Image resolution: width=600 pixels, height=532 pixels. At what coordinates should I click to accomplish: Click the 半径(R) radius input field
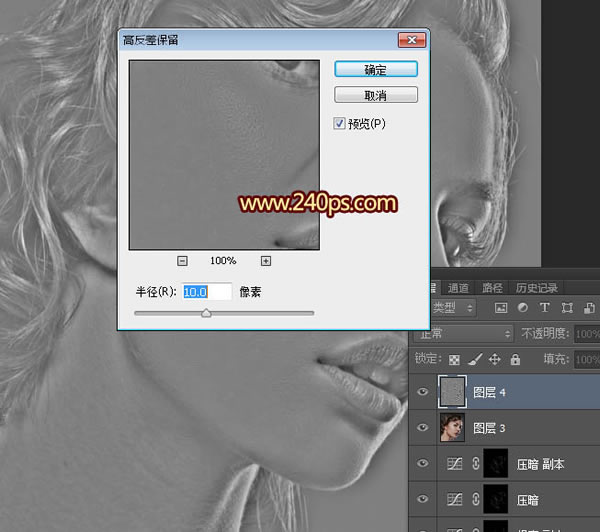(x=207, y=292)
